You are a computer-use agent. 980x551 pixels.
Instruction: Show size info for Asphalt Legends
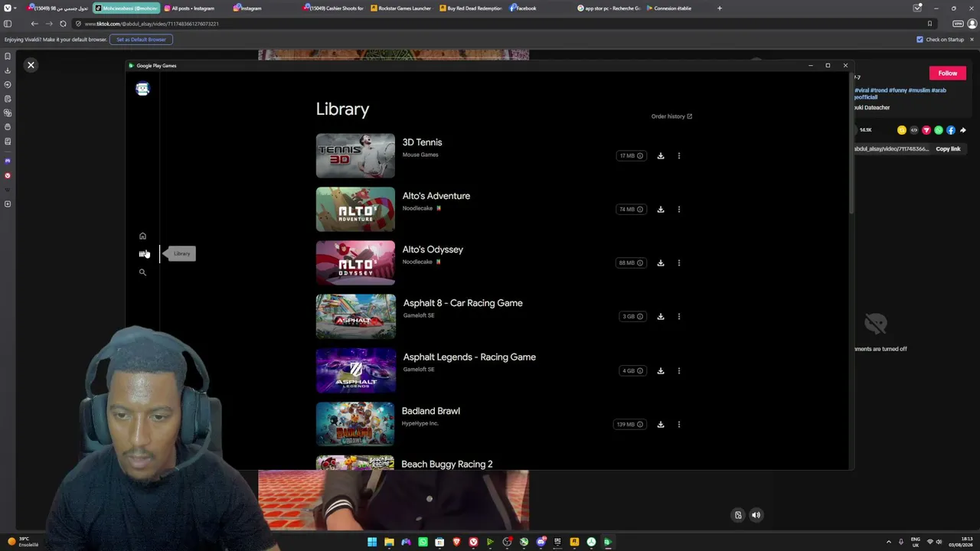[640, 371]
